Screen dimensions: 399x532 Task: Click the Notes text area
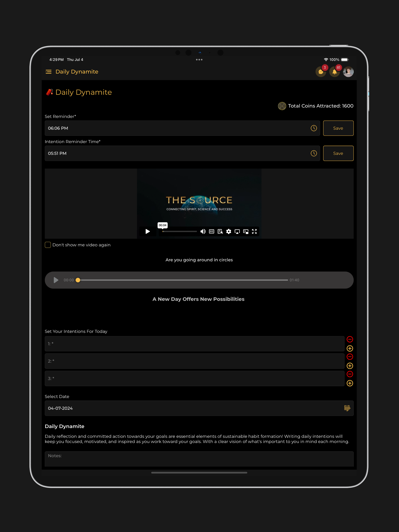point(199,459)
